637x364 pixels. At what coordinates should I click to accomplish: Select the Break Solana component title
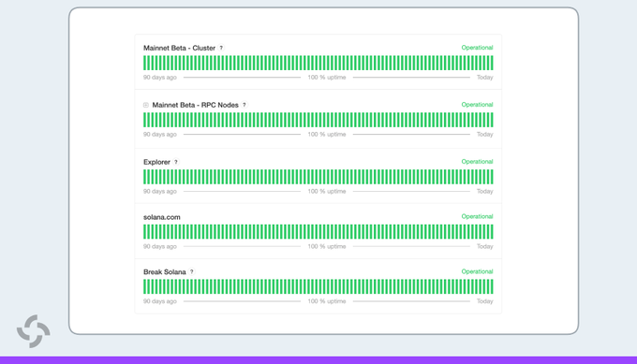pos(165,272)
